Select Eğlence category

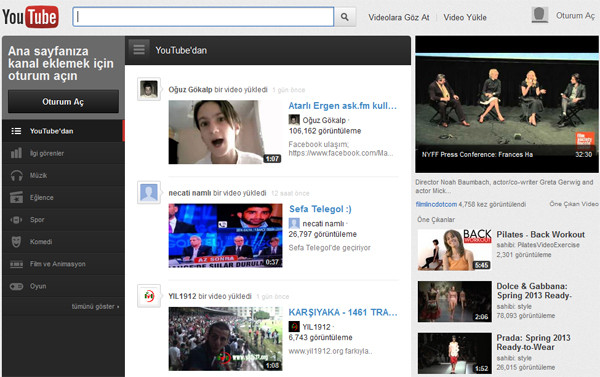(63, 197)
